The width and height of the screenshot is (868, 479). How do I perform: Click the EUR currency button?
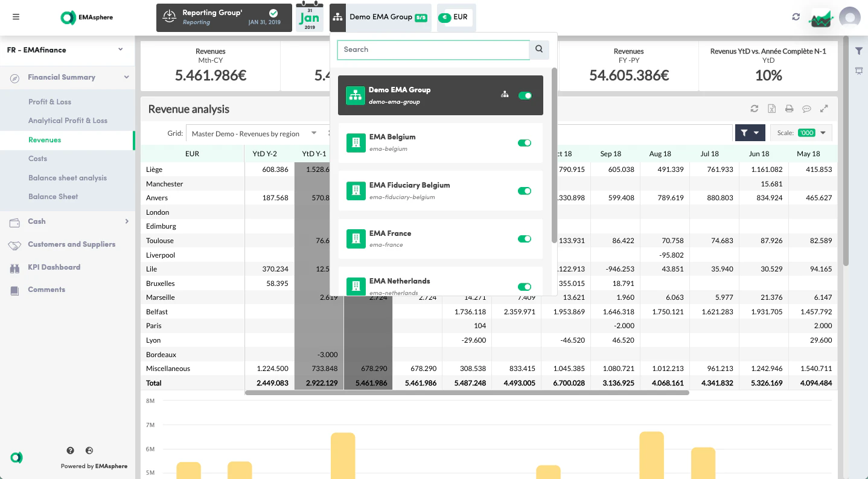click(454, 17)
